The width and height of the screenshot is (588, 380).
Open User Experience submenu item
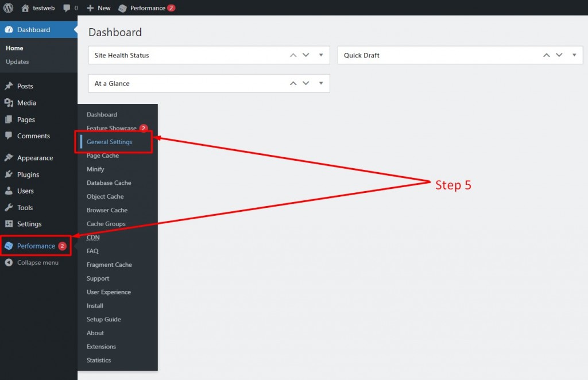tap(109, 292)
